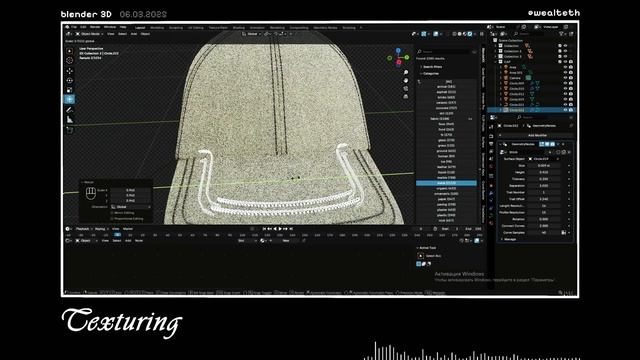Select the highlighted Transform tool
Viewport: 640px width, 360px height.
pyautogui.click(x=69, y=99)
